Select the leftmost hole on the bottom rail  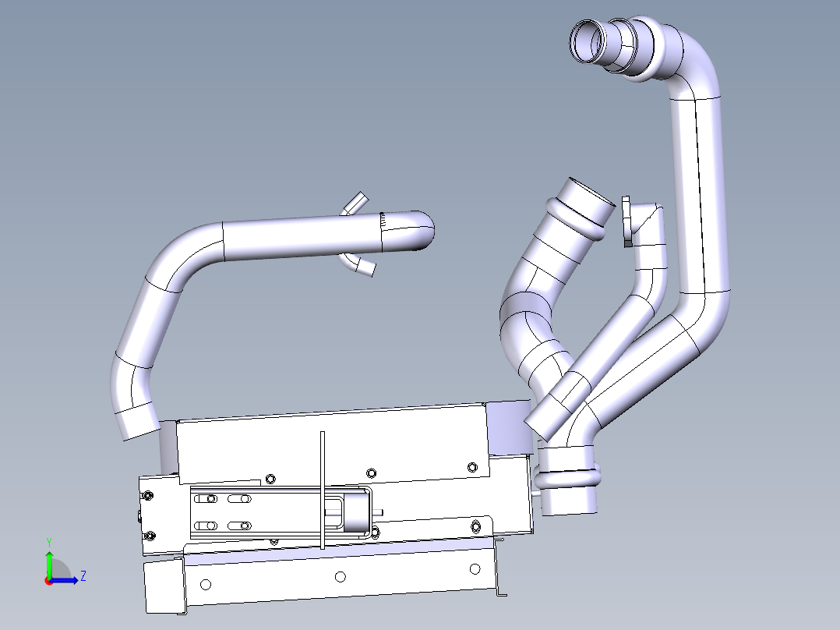pyautogui.click(x=206, y=584)
